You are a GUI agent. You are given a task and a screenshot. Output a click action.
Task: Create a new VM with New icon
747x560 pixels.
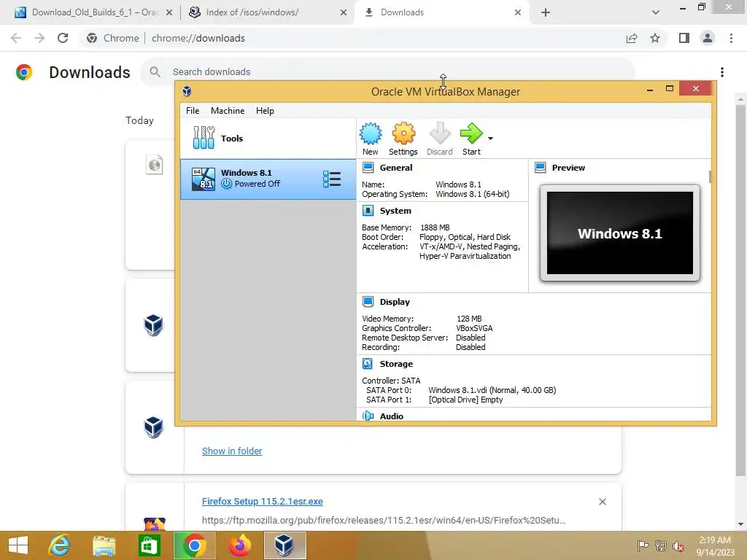click(370, 139)
